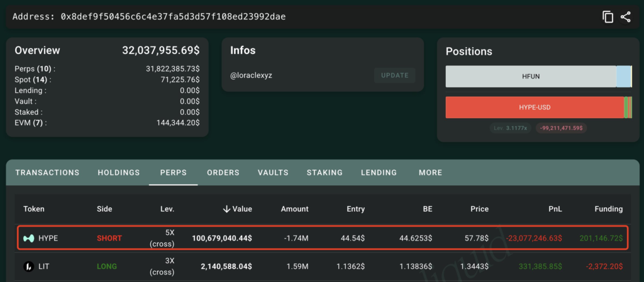Click the 1.13836$ break-even cell

pos(416,266)
